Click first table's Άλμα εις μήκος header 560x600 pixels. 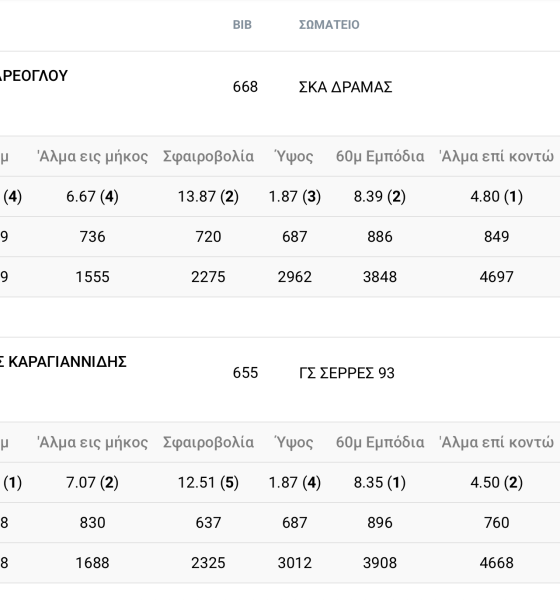pyautogui.click(x=92, y=156)
